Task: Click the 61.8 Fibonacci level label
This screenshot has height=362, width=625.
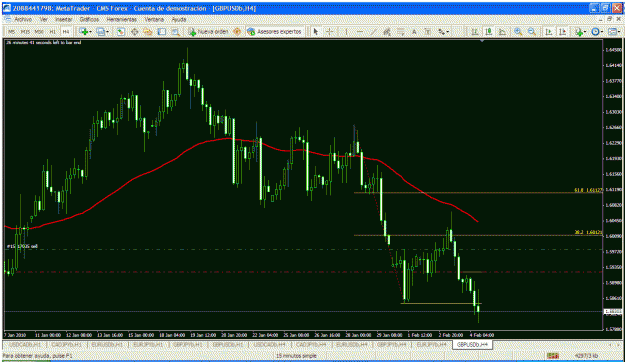Action: click(588, 190)
